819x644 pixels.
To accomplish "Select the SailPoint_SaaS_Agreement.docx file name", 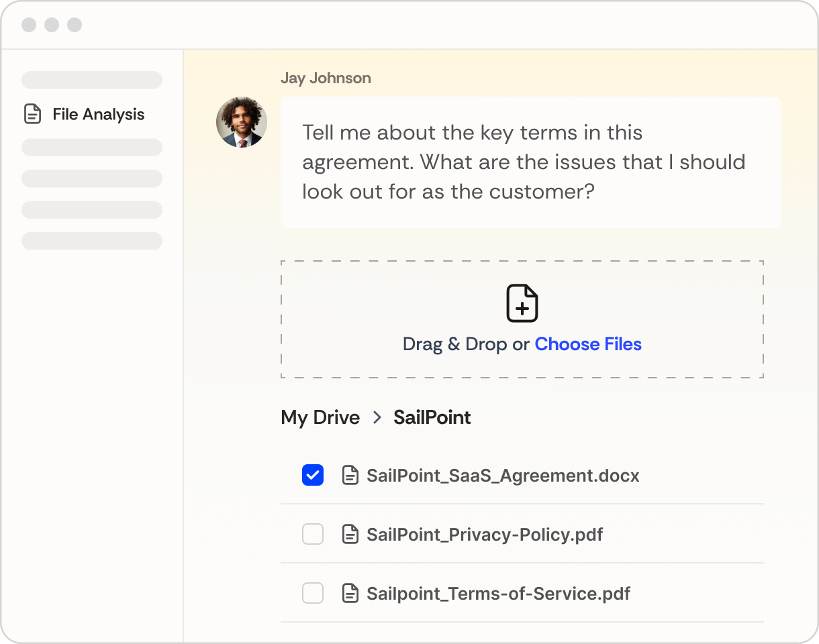I will click(503, 476).
